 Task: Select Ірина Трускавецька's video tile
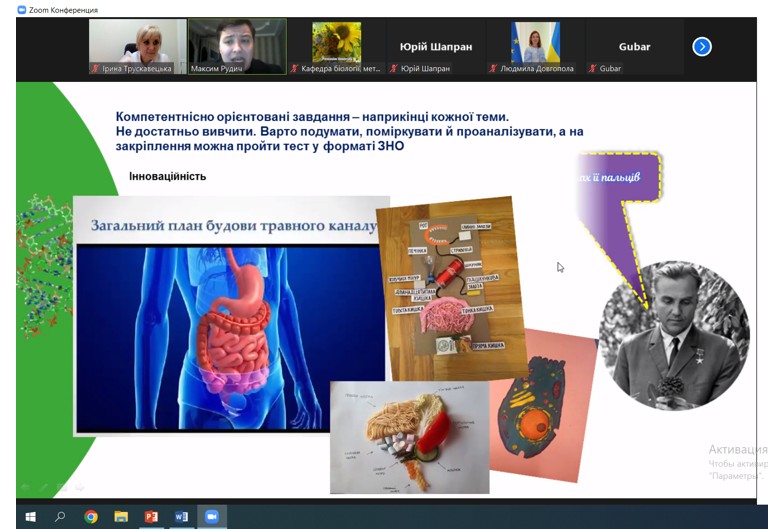[x=138, y=47]
